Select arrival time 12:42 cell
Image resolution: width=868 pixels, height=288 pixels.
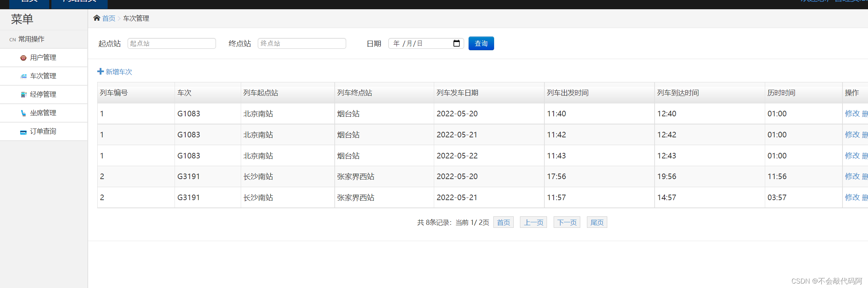pyautogui.click(x=709, y=135)
